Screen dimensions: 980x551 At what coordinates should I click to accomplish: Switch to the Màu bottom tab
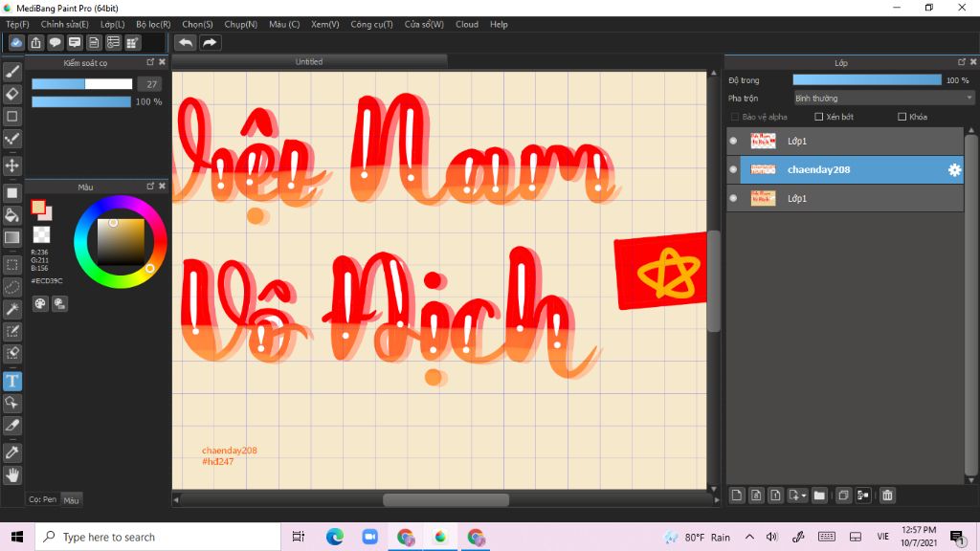(x=71, y=499)
